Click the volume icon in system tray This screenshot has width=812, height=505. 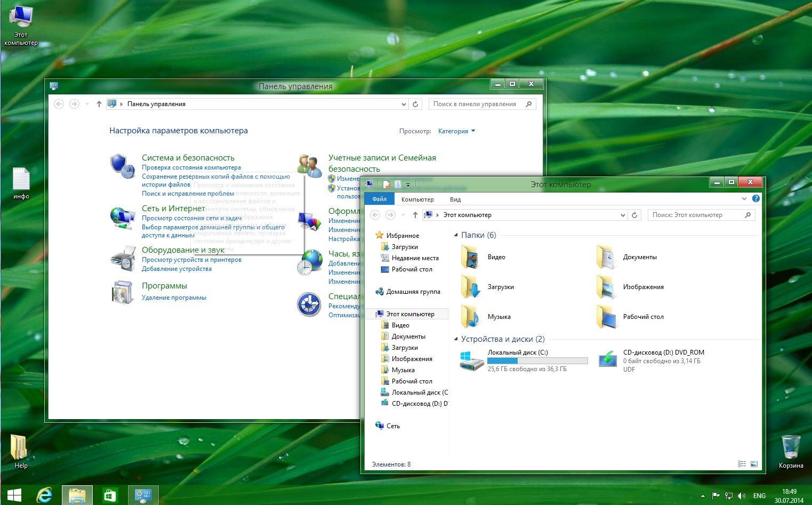pyautogui.click(x=741, y=496)
